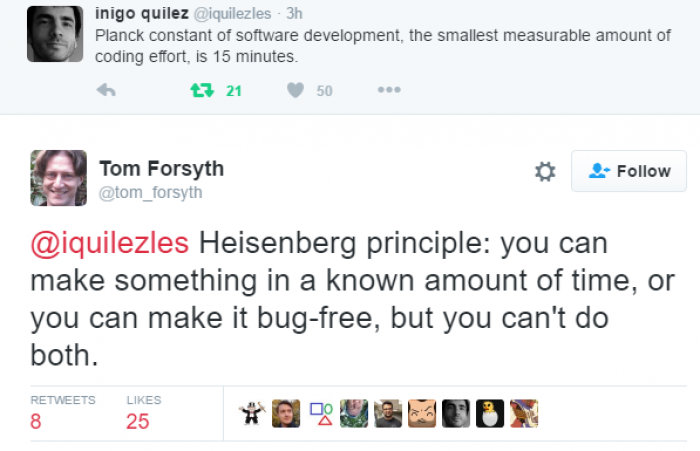Open the gear settings dropdown on Tom's tweet
The height and width of the screenshot is (451, 700).
tap(545, 171)
